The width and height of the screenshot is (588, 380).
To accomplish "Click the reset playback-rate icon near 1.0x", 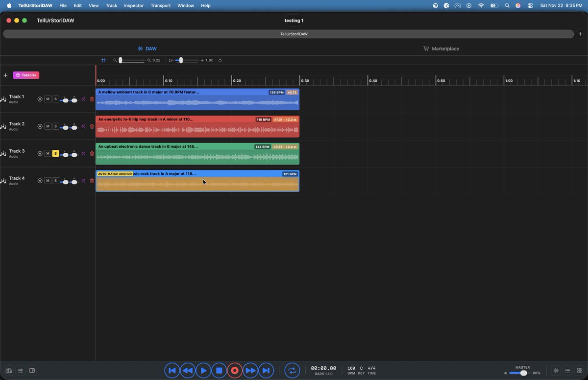I will 220,60.
